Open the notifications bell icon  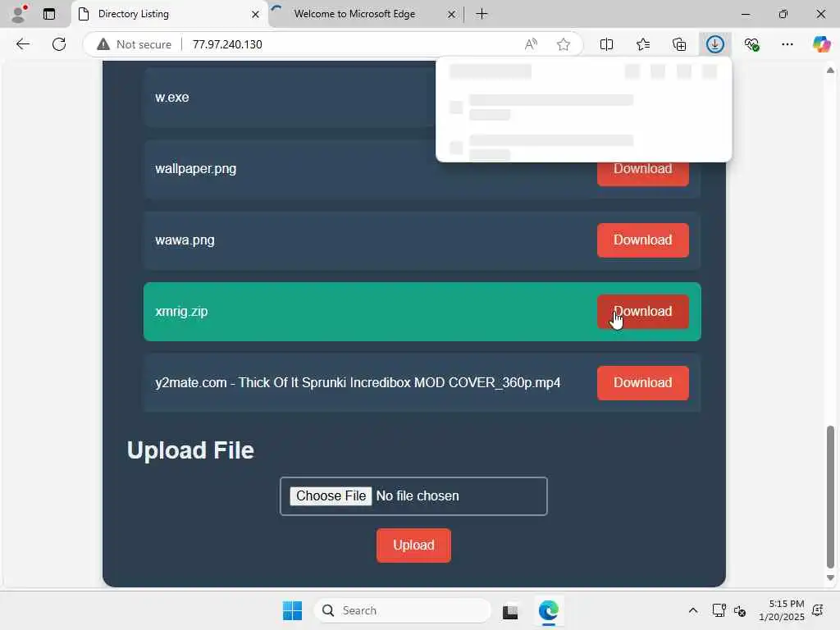(x=818, y=610)
